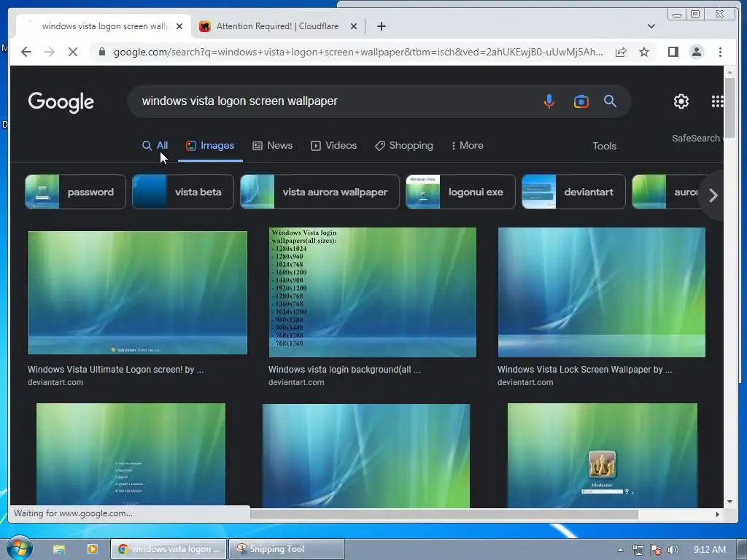The width and height of the screenshot is (747, 560).
Task: Show hidden system tray icons
Action: [x=620, y=550]
